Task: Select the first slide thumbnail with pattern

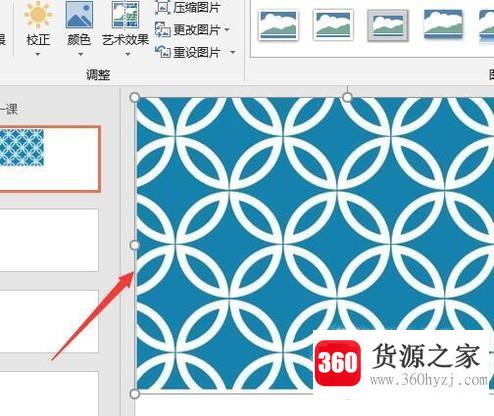Action: [49, 159]
